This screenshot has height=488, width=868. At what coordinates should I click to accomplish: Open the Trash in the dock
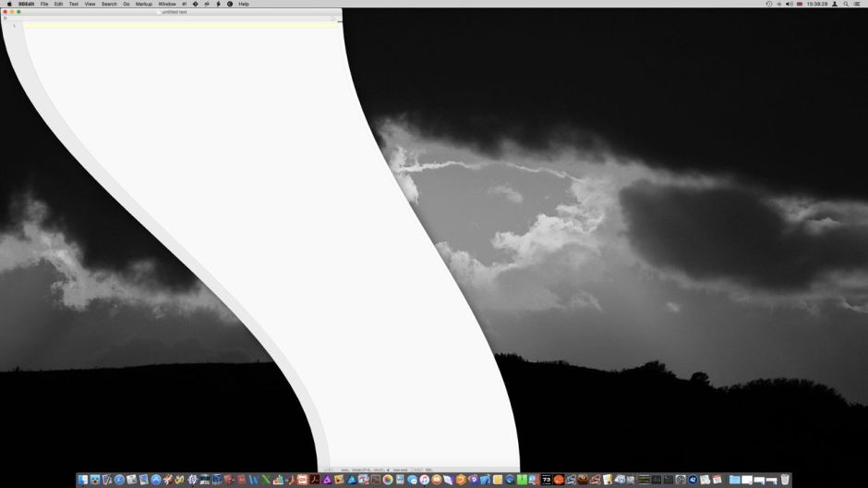[784, 480]
